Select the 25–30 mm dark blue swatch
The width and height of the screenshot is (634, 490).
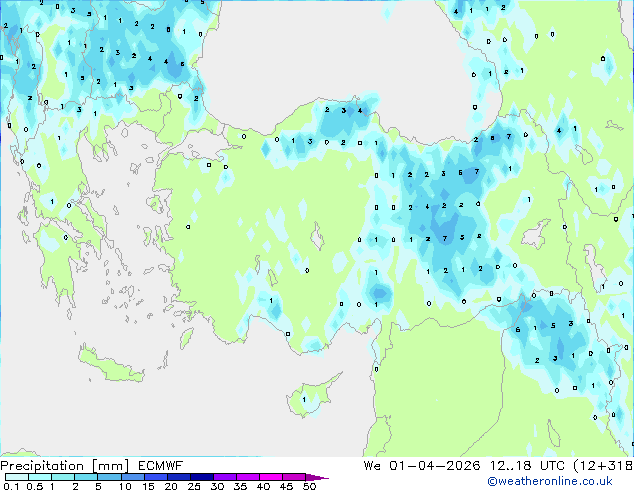(202, 477)
